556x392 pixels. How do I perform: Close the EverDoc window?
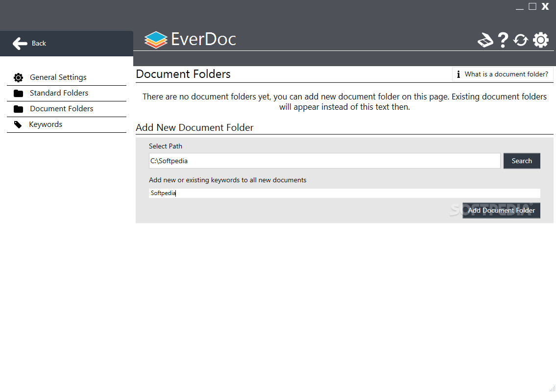[545, 6]
